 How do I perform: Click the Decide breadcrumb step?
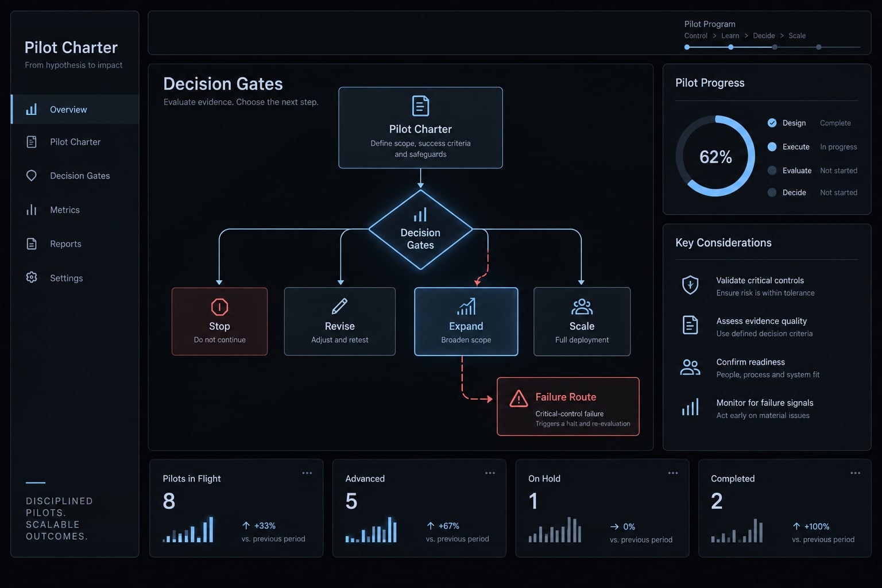(764, 36)
